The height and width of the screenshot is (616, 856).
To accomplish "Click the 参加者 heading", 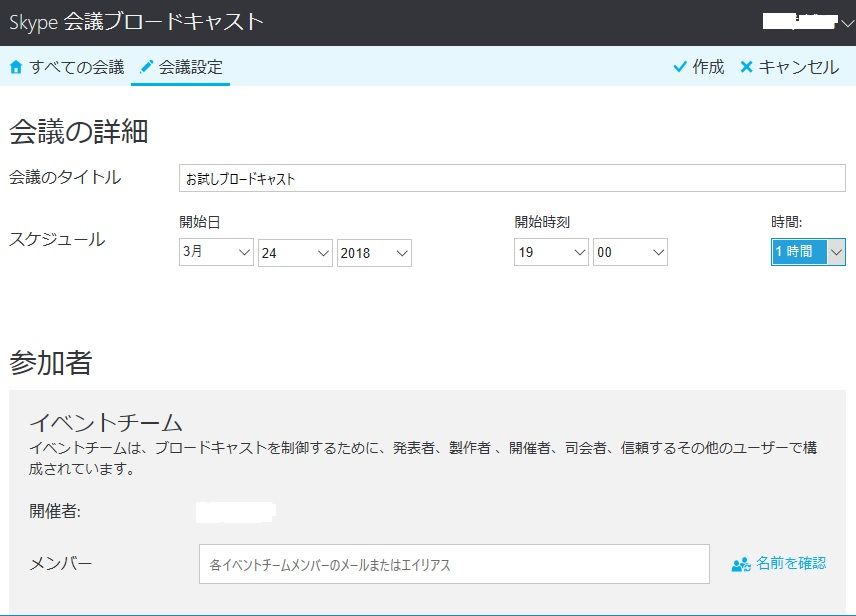I will (51, 363).
